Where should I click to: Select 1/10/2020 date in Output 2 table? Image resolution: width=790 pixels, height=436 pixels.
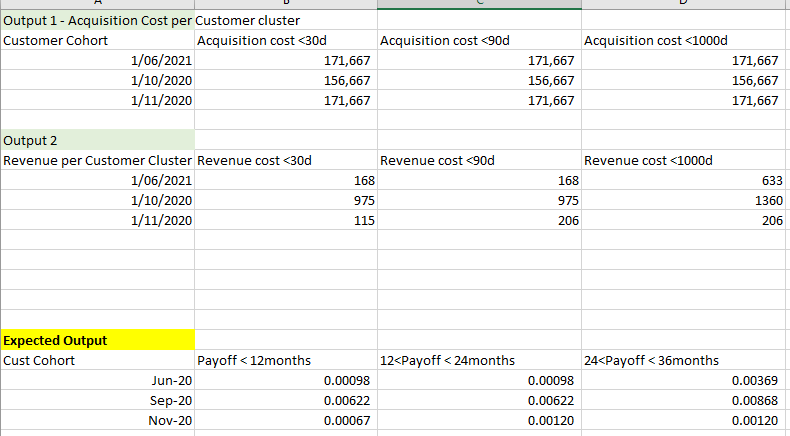coord(98,200)
